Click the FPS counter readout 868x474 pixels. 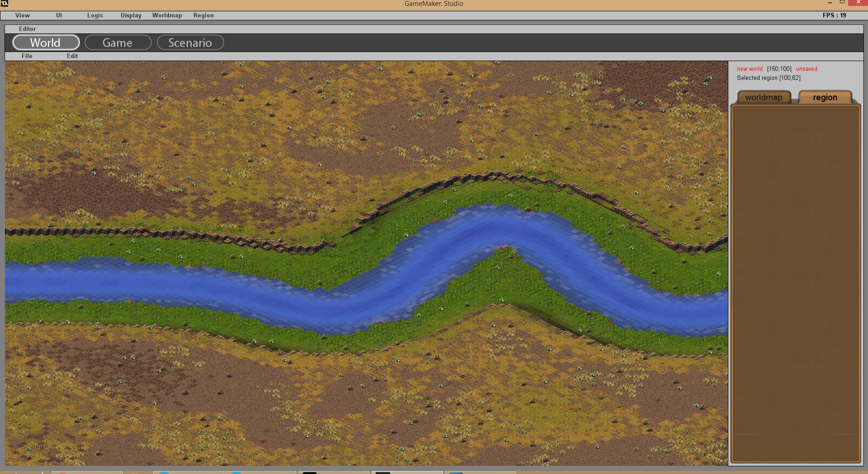coord(834,15)
